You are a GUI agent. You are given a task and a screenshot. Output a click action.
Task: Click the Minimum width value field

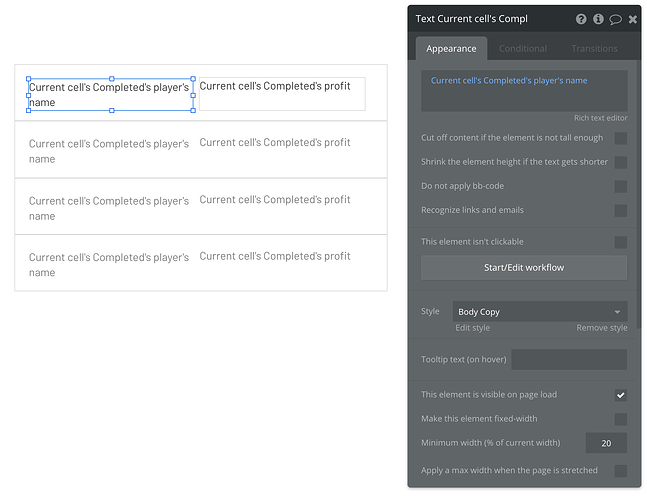tap(607, 443)
